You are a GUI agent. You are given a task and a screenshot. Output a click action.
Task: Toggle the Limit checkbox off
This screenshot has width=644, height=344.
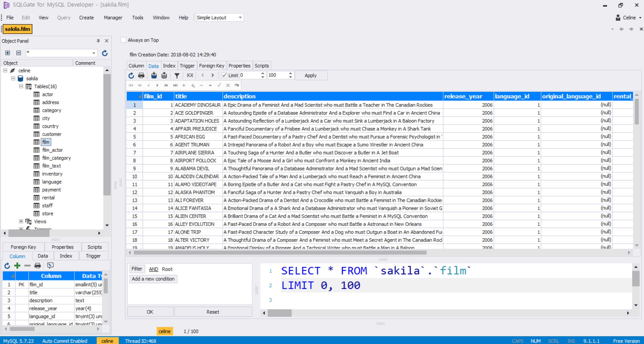224,75
